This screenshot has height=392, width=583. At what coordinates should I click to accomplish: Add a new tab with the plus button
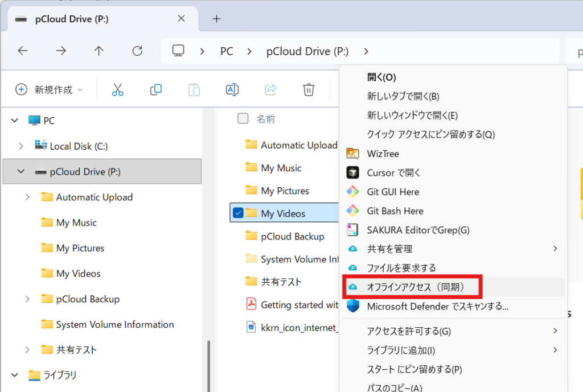point(216,19)
